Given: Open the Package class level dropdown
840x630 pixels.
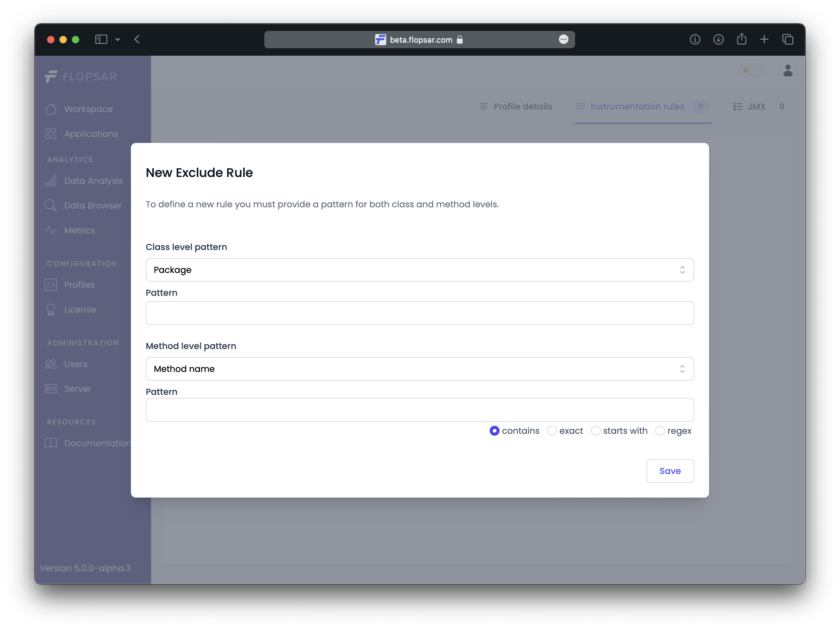Looking at the screenshot, I should point(420,270).
